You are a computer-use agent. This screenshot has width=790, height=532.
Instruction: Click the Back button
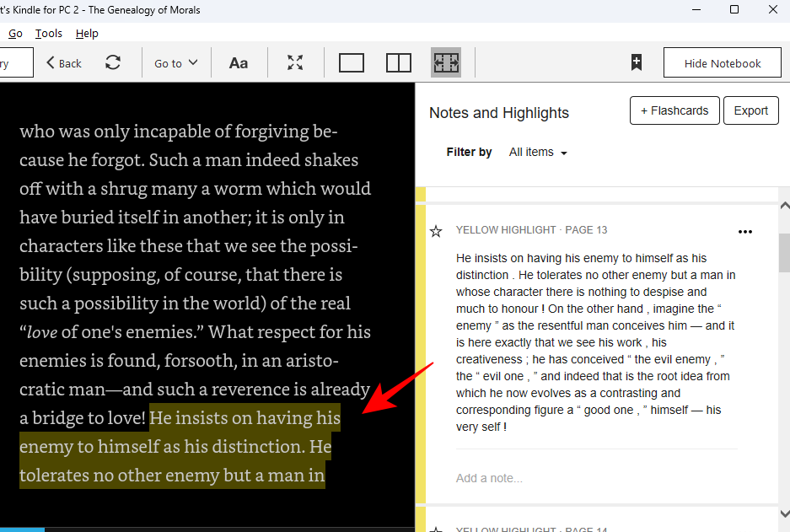pos(64,63)
